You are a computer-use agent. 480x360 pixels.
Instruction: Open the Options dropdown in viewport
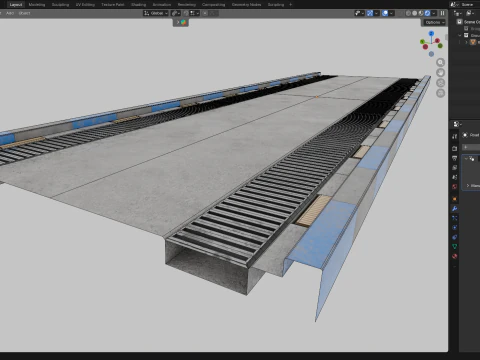435,22
